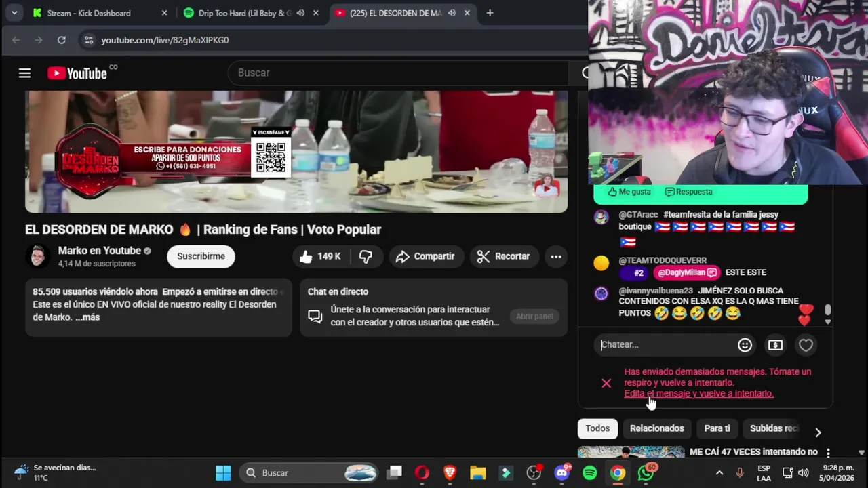The width and height of the screenshot is (868, 488).
Task: Close the EL DESORDEN DE MARKO tab
Action: (x=467, y=13)
